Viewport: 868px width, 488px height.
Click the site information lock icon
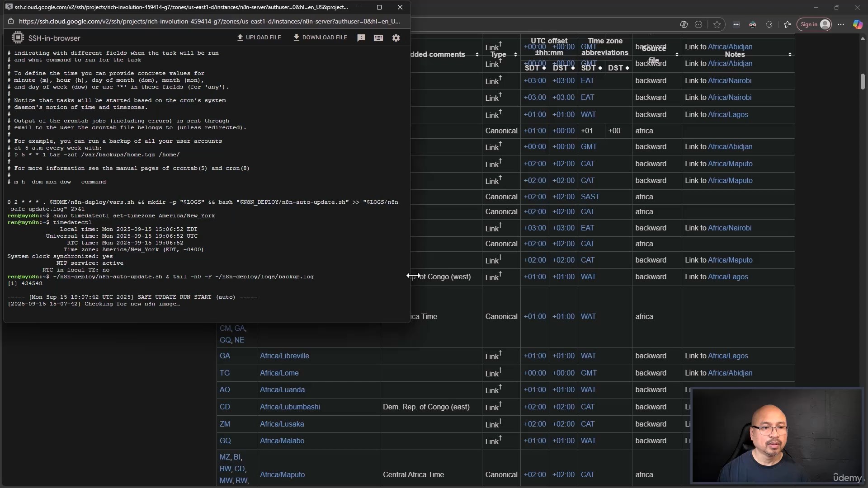pyautogui.click(x=11, y=21)
